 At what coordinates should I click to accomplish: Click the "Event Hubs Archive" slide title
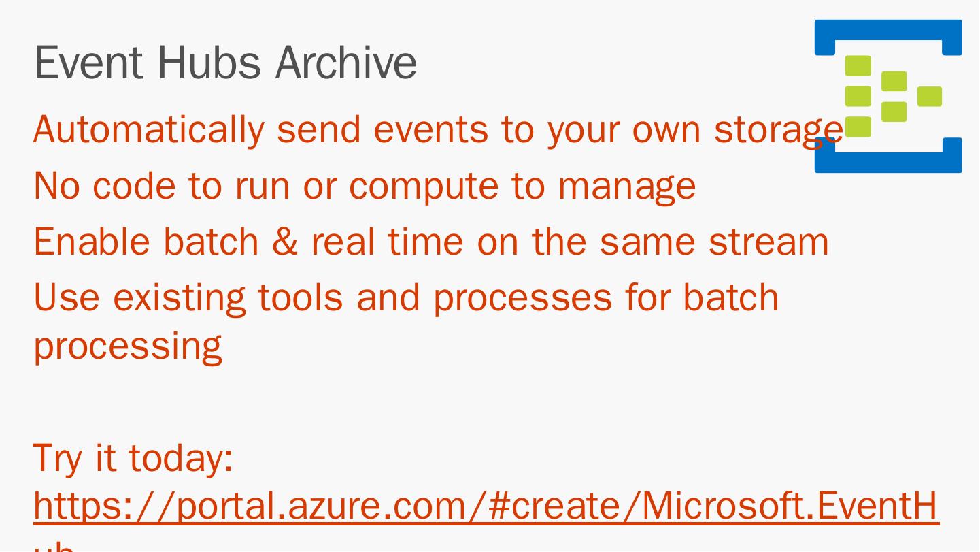[x=225, y=63]
